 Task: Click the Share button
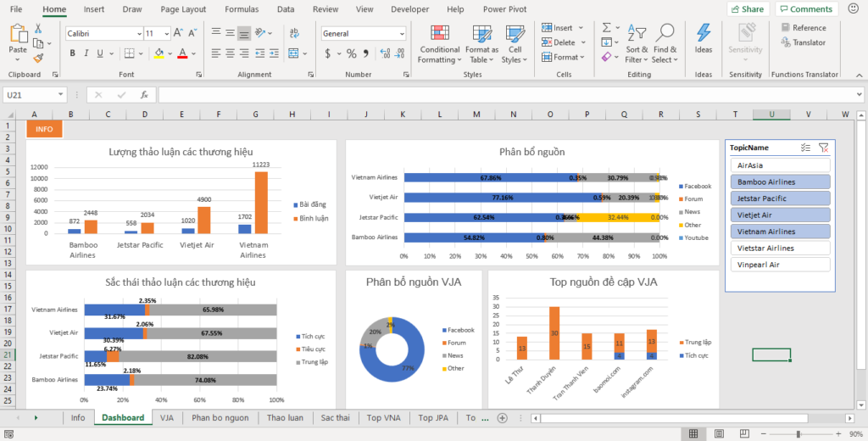[748, 8]
